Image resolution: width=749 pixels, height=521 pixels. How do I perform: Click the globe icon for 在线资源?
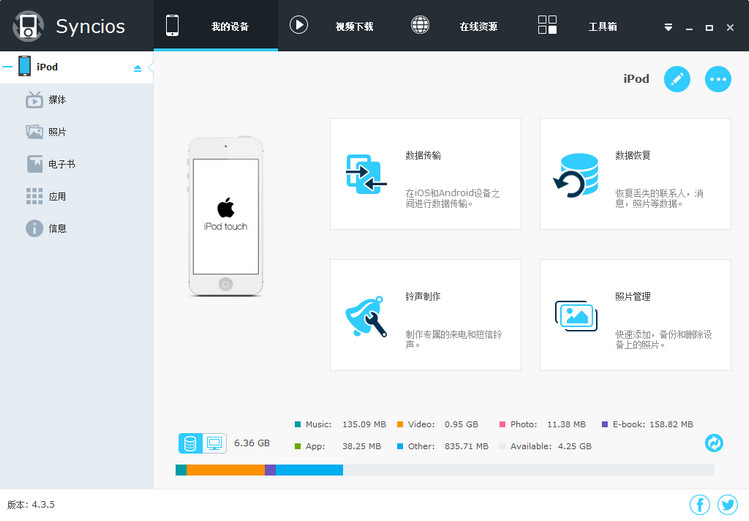coord(420,24)
